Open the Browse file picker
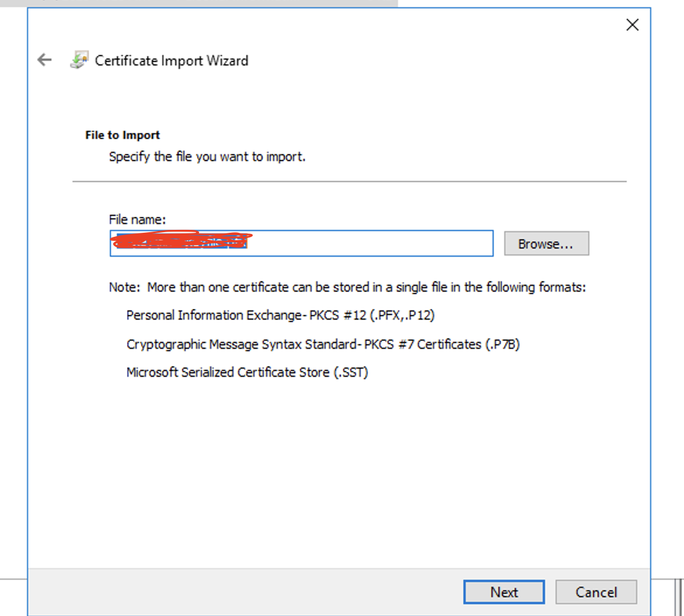Screen dimensions: 684x616 click(546, 243)
